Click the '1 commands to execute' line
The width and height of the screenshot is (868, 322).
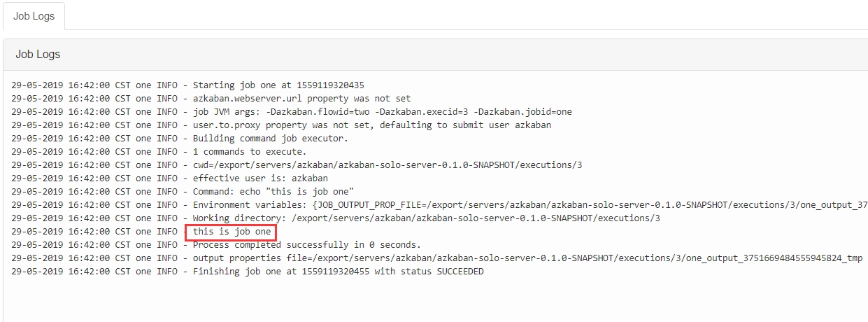159,152
